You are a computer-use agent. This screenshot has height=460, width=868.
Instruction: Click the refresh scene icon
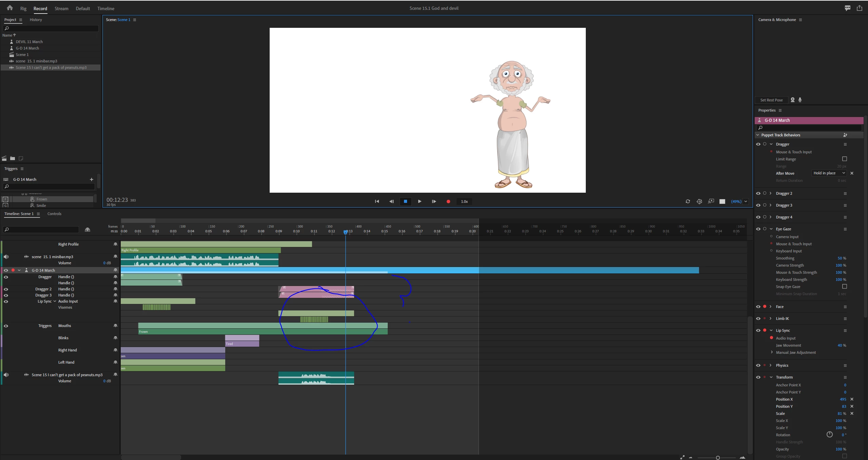688,202
